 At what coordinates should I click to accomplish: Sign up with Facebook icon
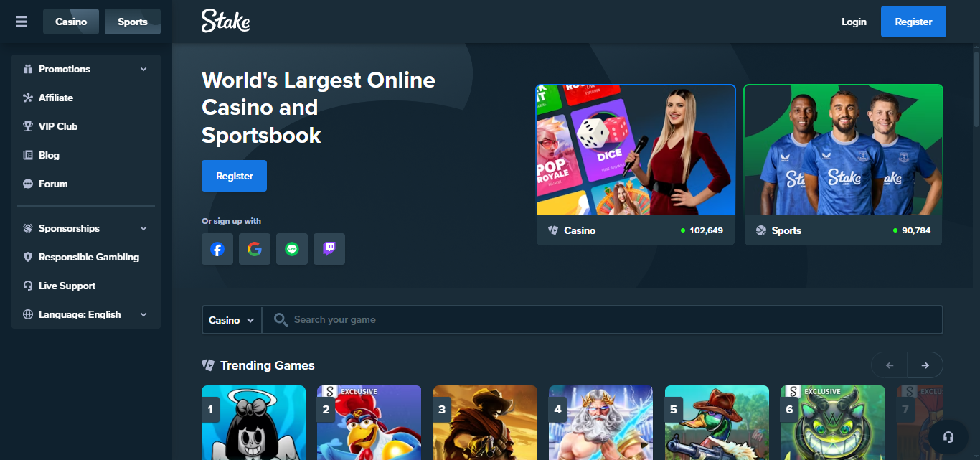(217, 249)
